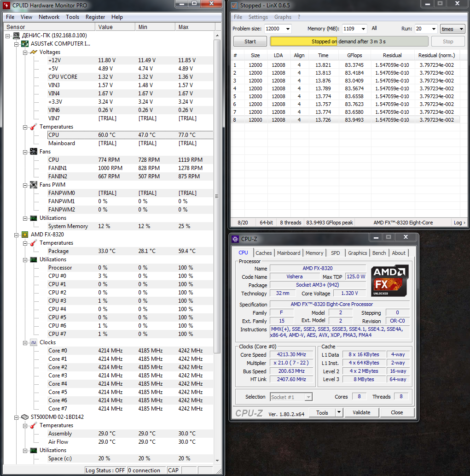Collapse the Fans tree section

(25, 152)
